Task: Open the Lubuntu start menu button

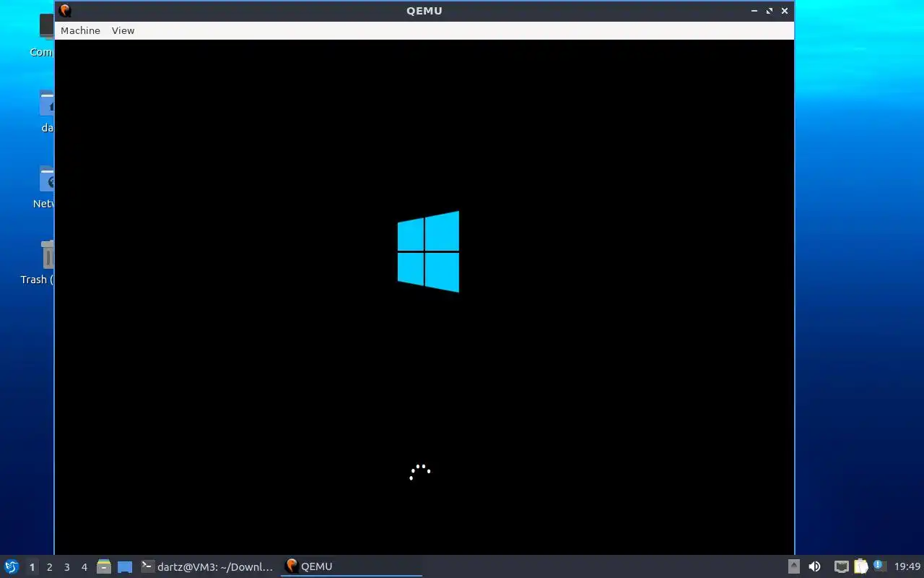Action: (11, 566)
